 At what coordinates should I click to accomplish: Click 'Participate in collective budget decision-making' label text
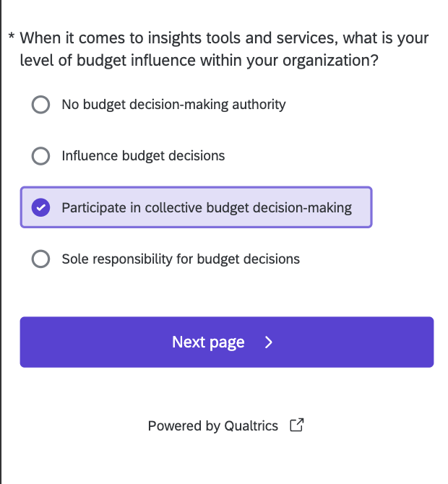pos(207,208)
